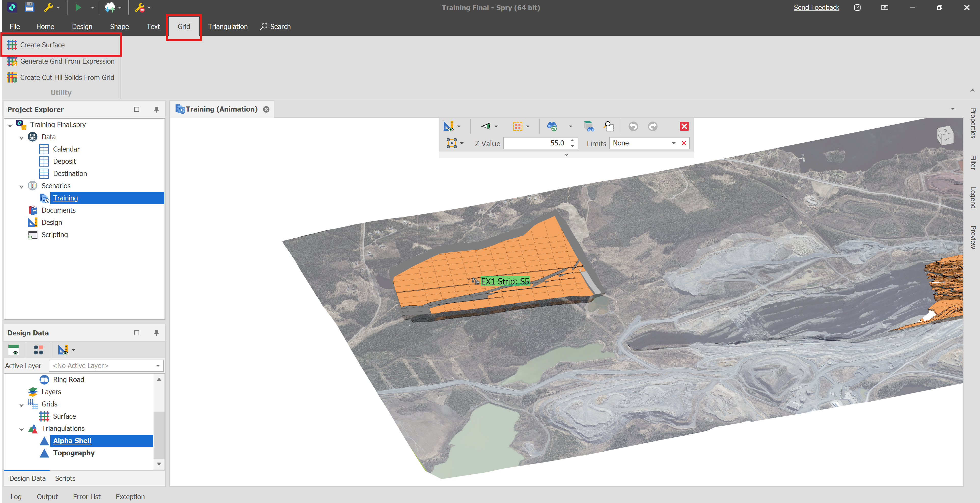980x503 pixels.
Task: Click the undo arrow in viewport toolbar
Action: (633, 126)
